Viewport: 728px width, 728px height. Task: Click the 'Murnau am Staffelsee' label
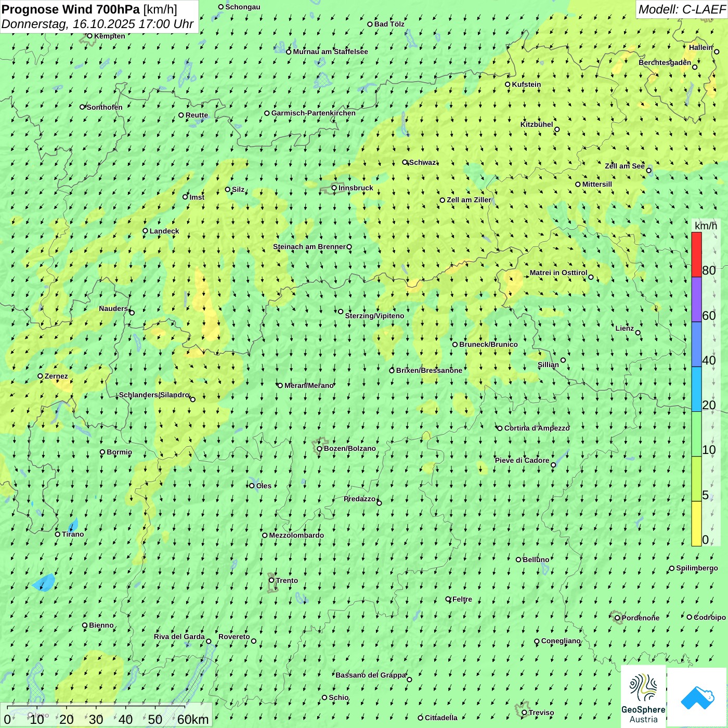tap(330, 51)
